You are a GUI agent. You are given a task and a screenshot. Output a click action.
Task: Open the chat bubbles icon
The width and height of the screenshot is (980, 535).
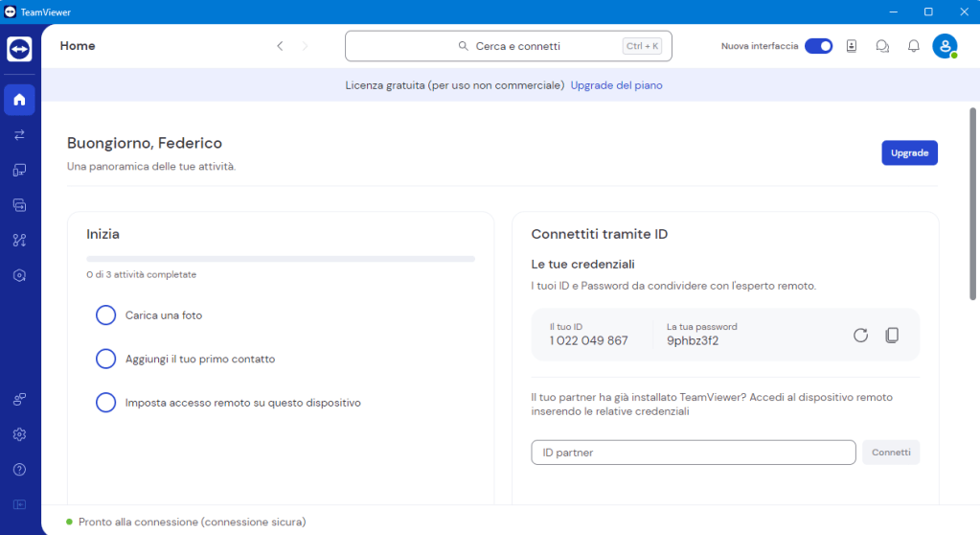pos(882,46)
